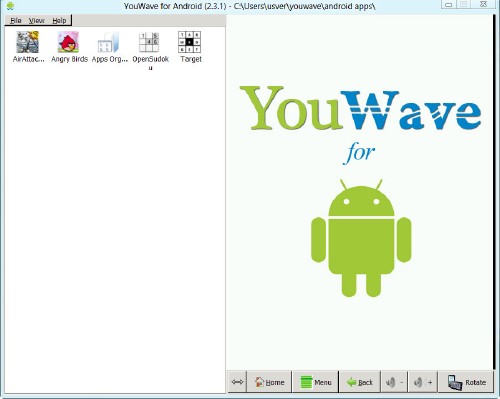Minimize the YouWave window
The height and width of the screenshot is (399, 500).
[x=449, y=4]
